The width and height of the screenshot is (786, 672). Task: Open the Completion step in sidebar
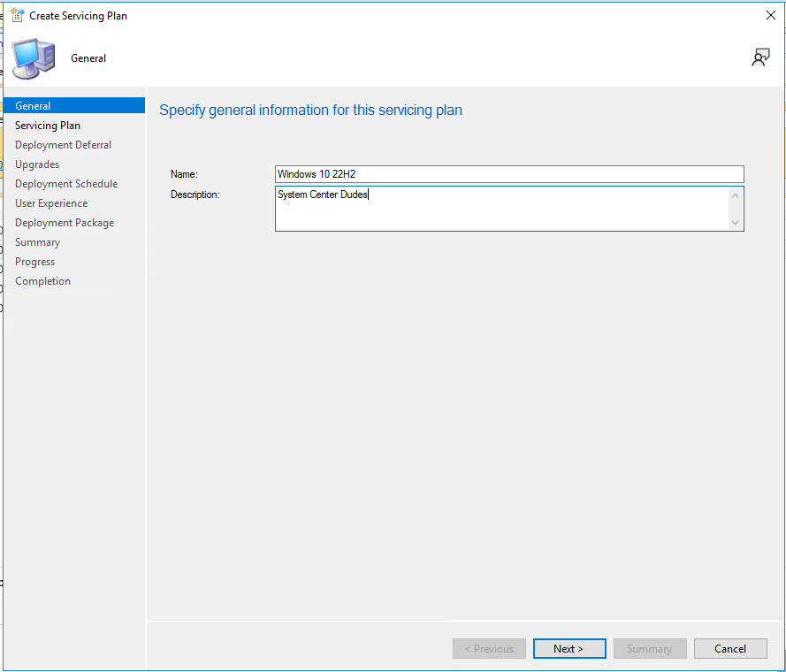(x=42, y=280)
